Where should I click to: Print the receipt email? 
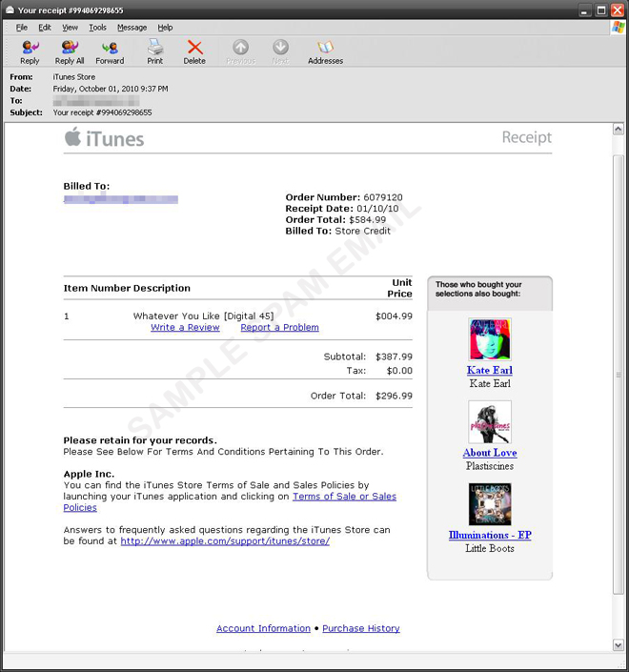pos(154,51)
